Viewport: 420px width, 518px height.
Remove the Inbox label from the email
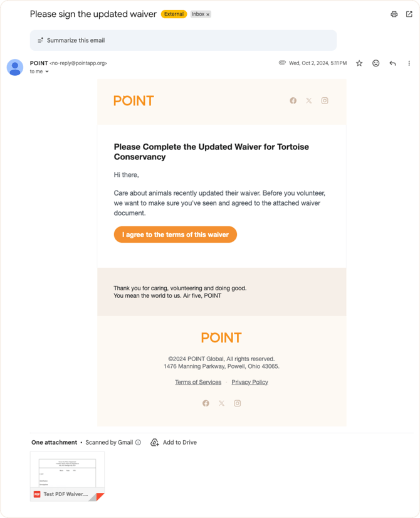[x=208, y=14]
